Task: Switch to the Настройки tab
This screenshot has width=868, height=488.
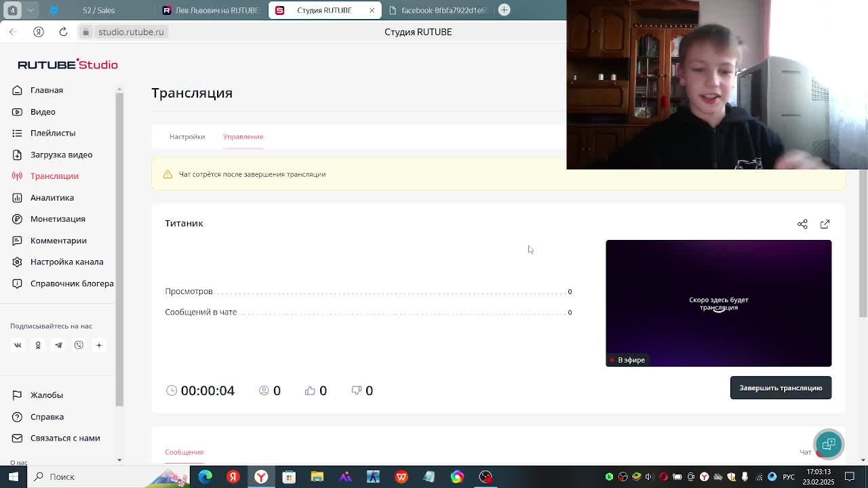Action: [187, 137]
